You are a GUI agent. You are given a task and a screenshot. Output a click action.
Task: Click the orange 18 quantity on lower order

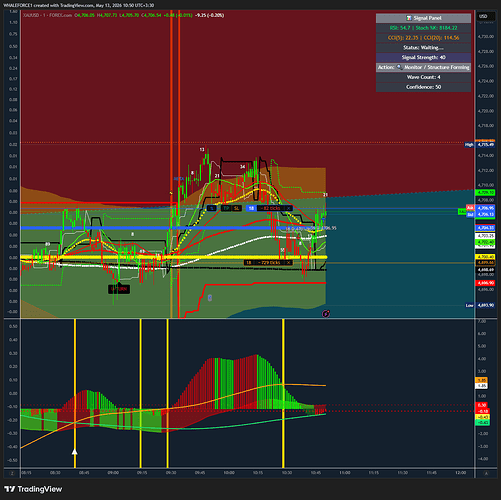(249, 263)
